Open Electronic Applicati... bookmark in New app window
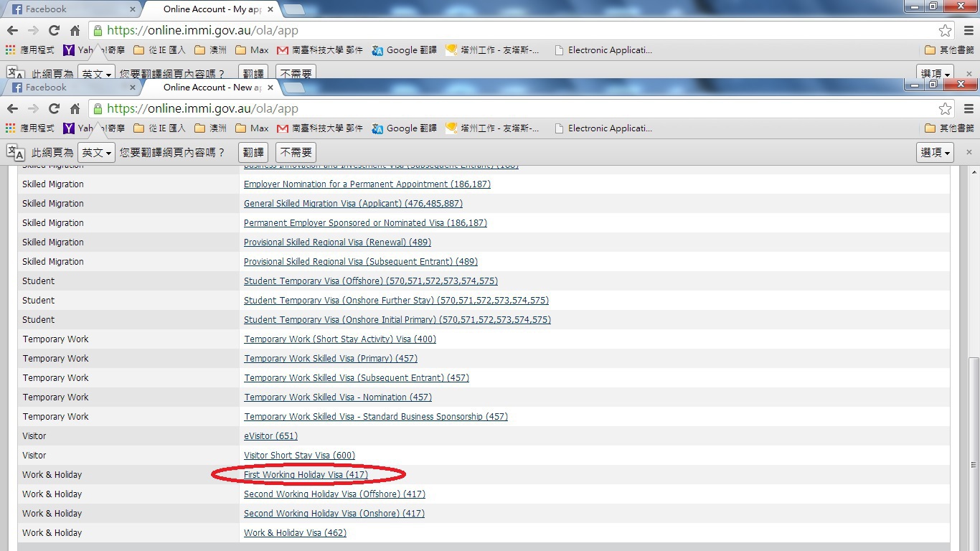Image resolution: width=980 pixels, height=551 pixels. tap(603, 128)
